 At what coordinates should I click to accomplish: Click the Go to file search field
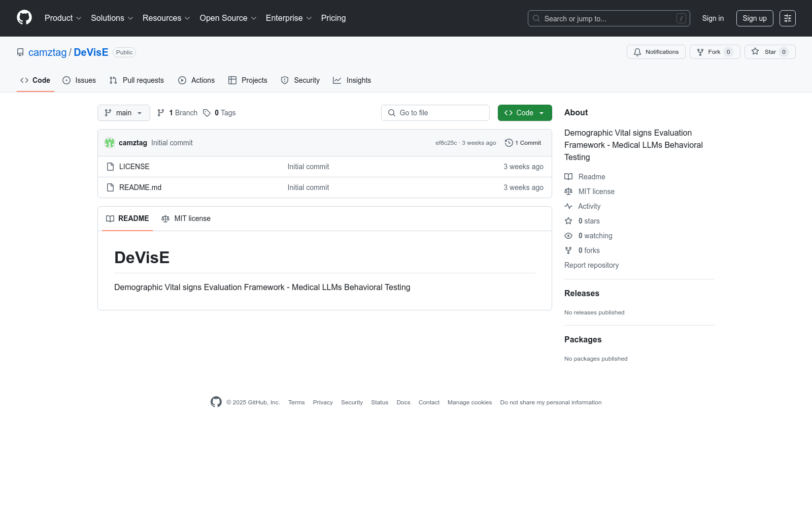(435, 113)
